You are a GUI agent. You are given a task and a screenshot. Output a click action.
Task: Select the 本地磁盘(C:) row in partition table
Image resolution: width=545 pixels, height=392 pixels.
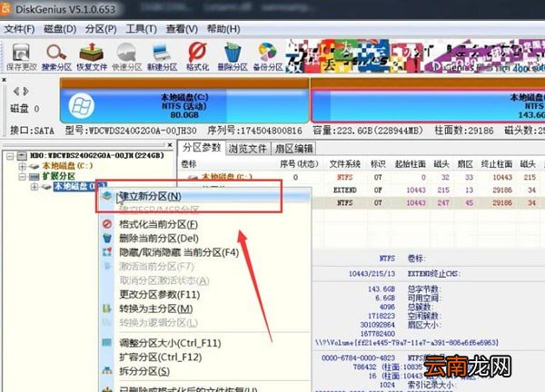click(x=362, y=177)
